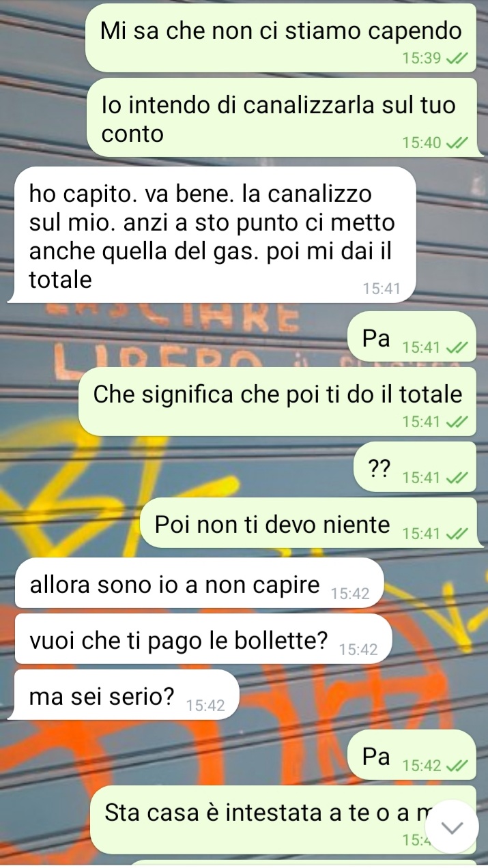The width and height of the screenshot is (488, 868).
Task: Tap the scroll-to-bottom chevron button
Action: pos(453,827)
